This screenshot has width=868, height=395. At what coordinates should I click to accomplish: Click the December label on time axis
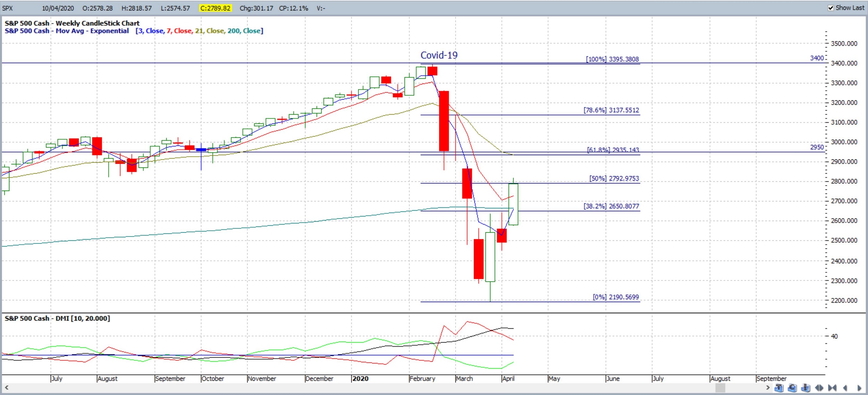tap(319, 378)
